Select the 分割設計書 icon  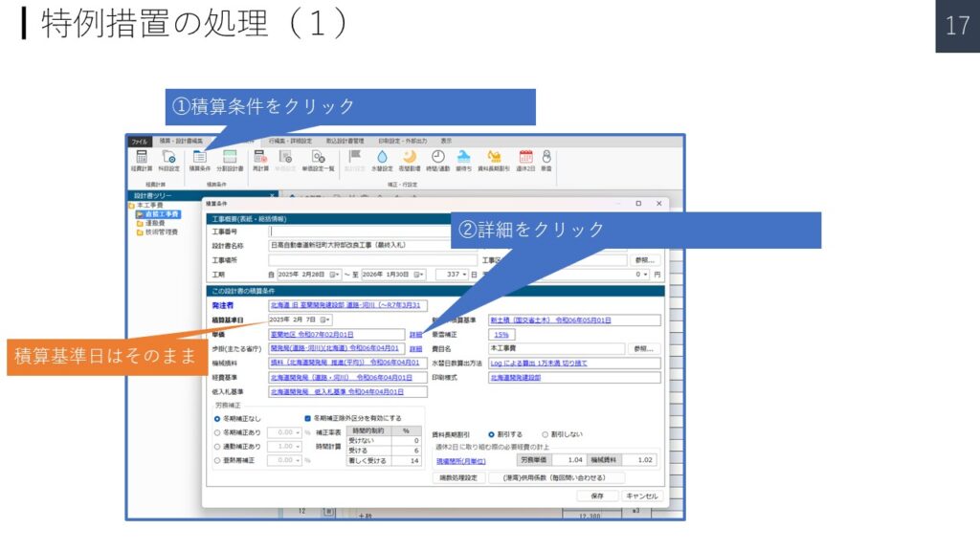coord(230,158)
